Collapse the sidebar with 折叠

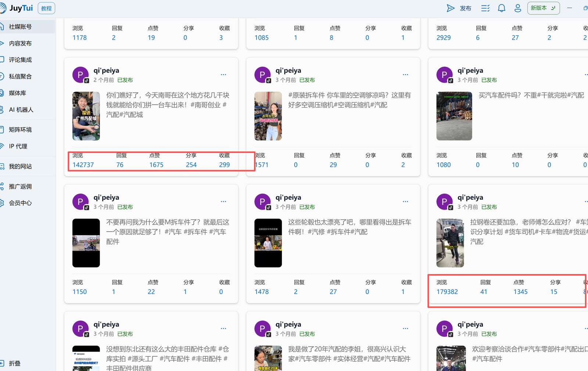pos(15,363)
